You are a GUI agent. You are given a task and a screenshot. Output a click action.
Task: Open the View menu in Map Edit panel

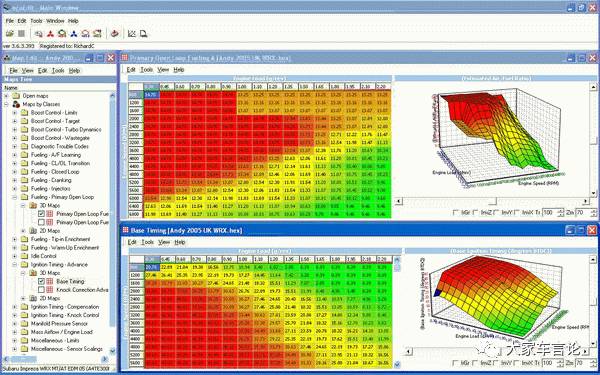[28, 70]
